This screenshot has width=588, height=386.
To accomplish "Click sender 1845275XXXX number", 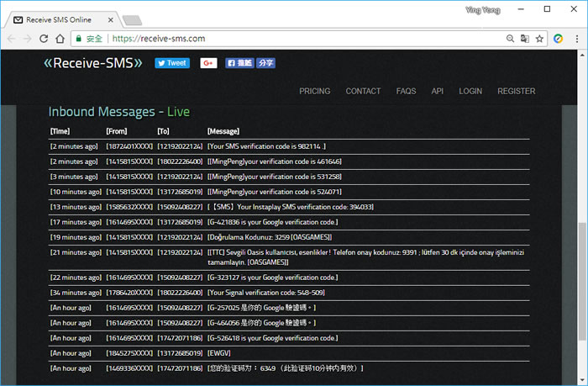I will [129, 353].
